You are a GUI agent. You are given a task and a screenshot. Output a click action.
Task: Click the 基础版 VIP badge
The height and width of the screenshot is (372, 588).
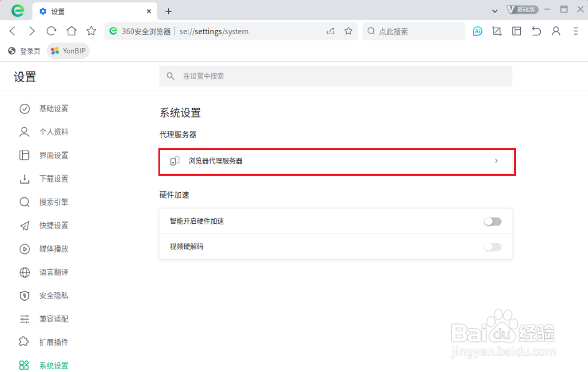coord(523,10)
